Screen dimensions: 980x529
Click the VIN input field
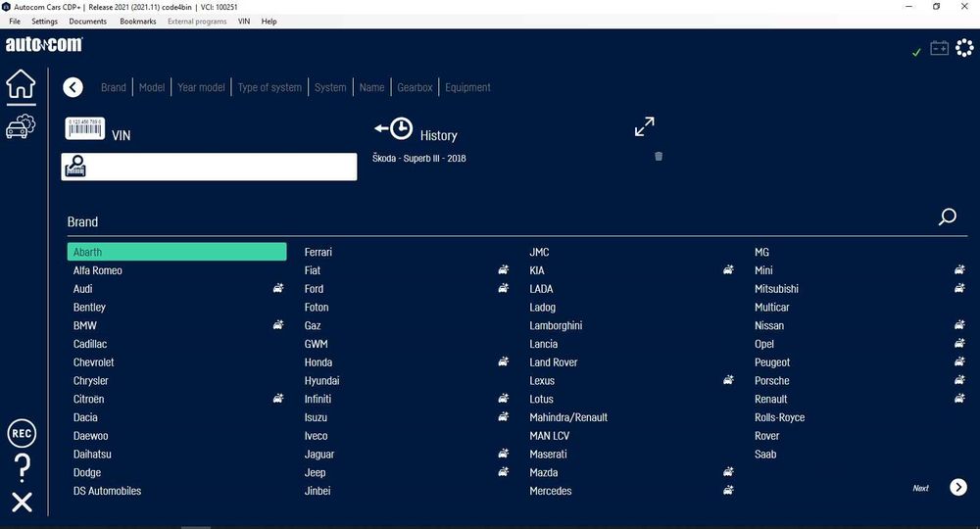point(210,167)
